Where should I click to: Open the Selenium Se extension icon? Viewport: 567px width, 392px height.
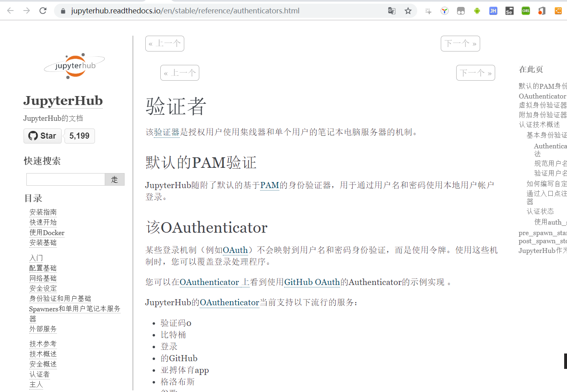click(x=509, y=11)
